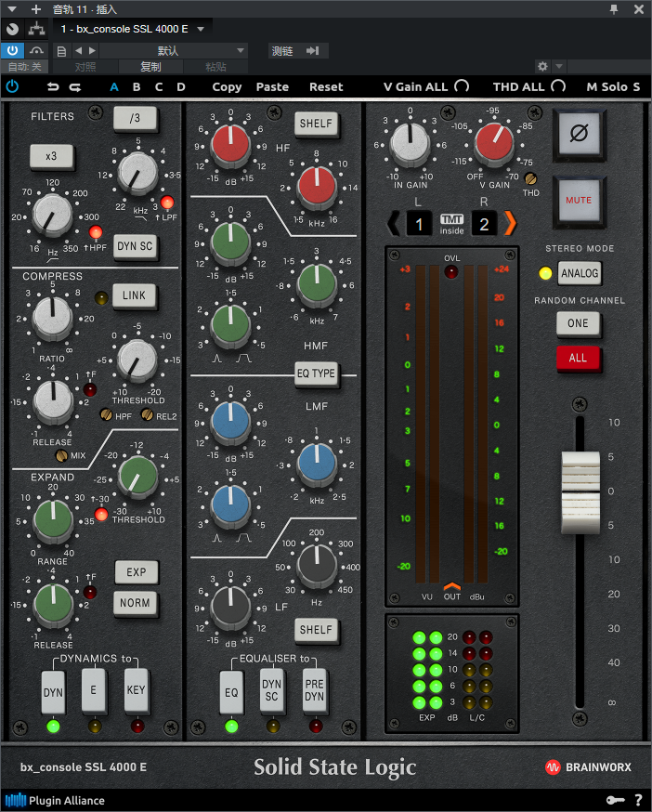Toggle the ANALOG stereo mode button
This screenshot has width=652, height=812.
[579, 273]
